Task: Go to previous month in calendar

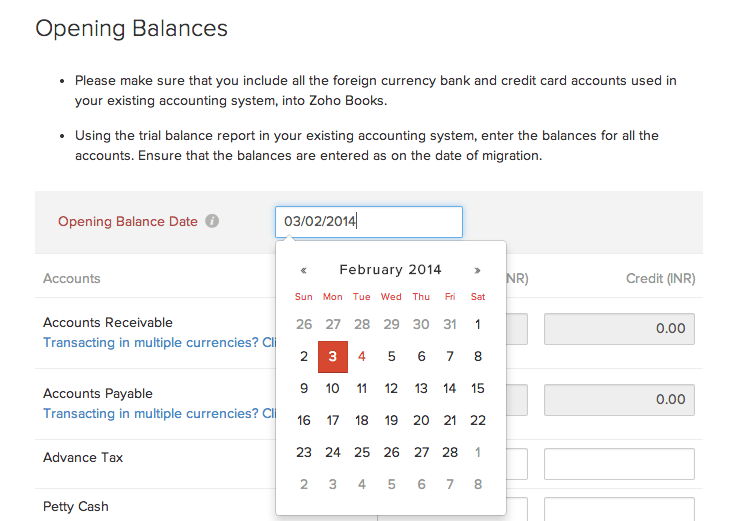Action: tap(304, 271)
